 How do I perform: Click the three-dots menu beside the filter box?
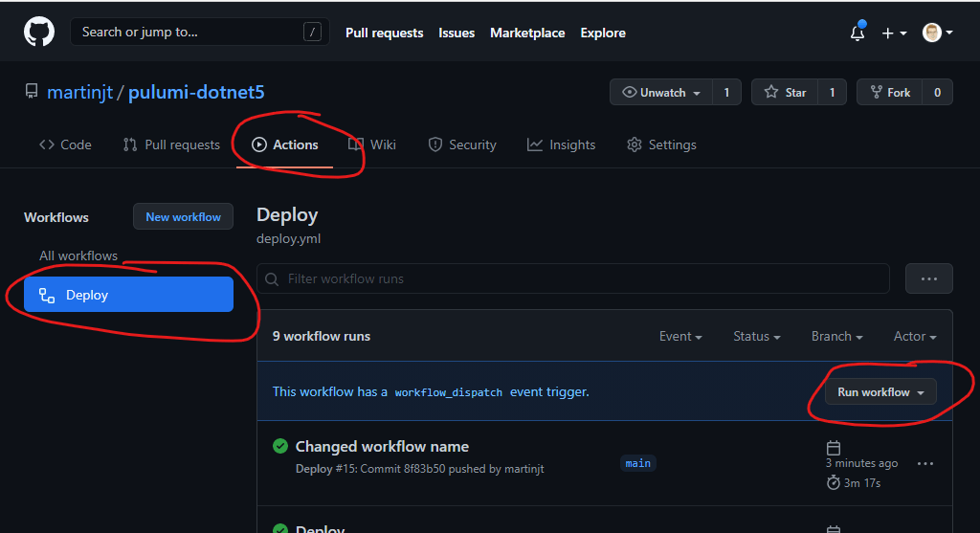(x=928, y=278)
